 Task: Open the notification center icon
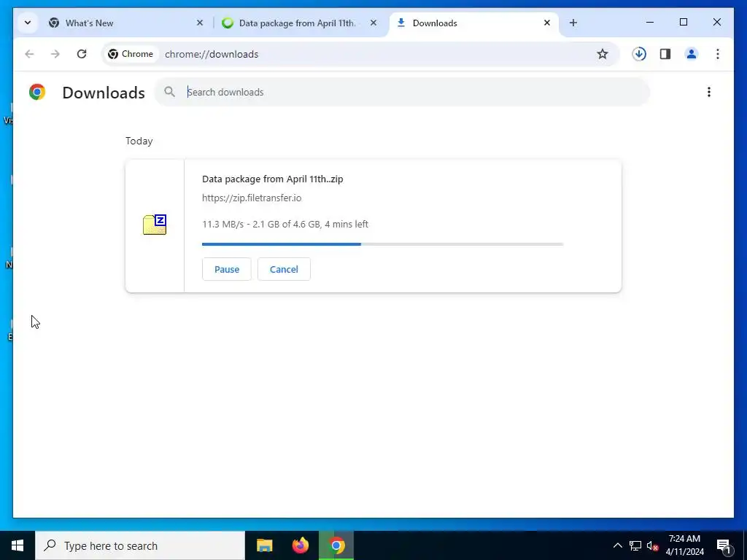pos(724,545)
